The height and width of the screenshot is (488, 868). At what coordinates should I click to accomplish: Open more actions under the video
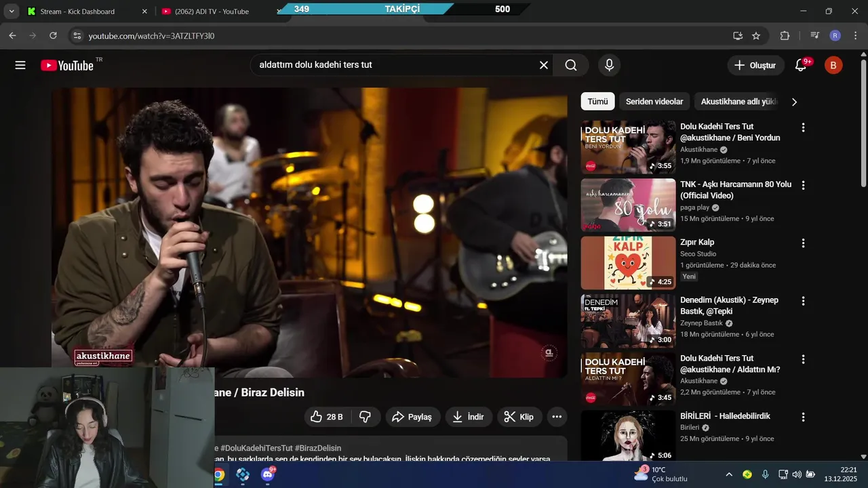point(557,417)
